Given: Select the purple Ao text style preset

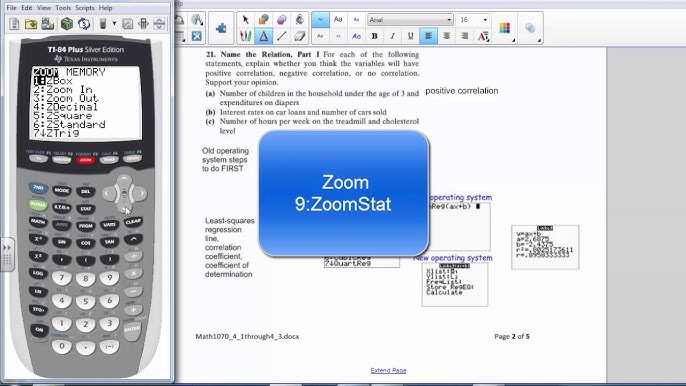Looking at the screenshot, I should [x=356, y=36].
